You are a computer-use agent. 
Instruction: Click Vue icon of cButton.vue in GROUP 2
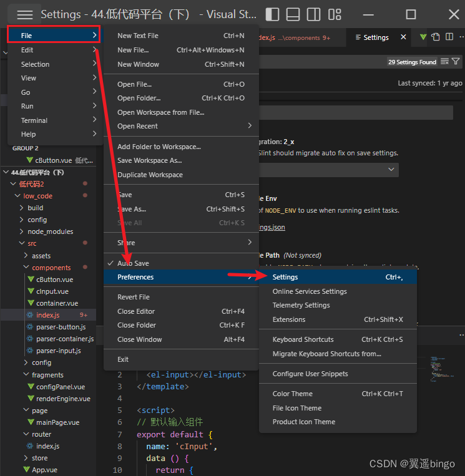click(x=30, y=160)
